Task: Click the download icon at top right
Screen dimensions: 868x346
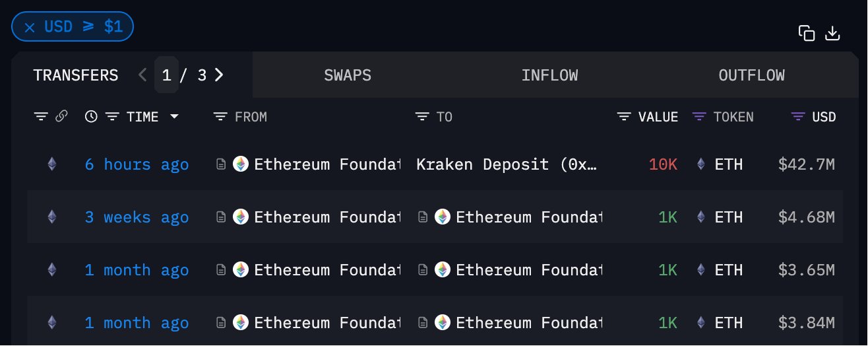Action: point(833,33)
